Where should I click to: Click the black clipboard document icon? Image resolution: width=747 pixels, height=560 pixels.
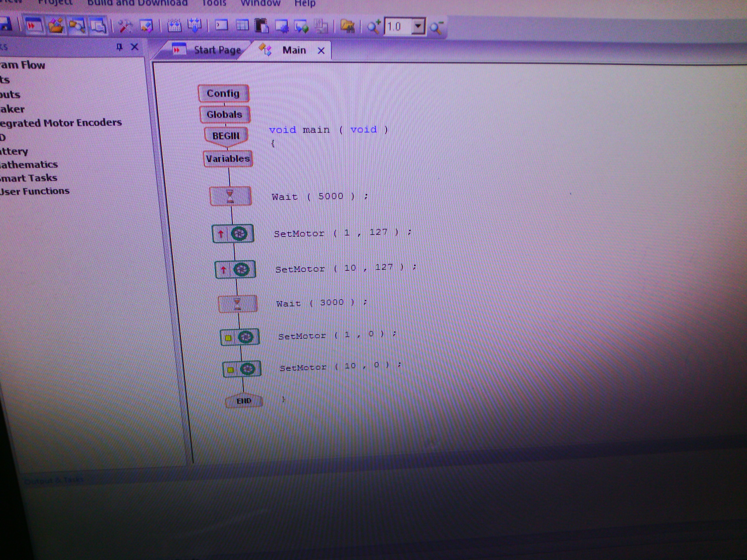[x=262, y=26]
